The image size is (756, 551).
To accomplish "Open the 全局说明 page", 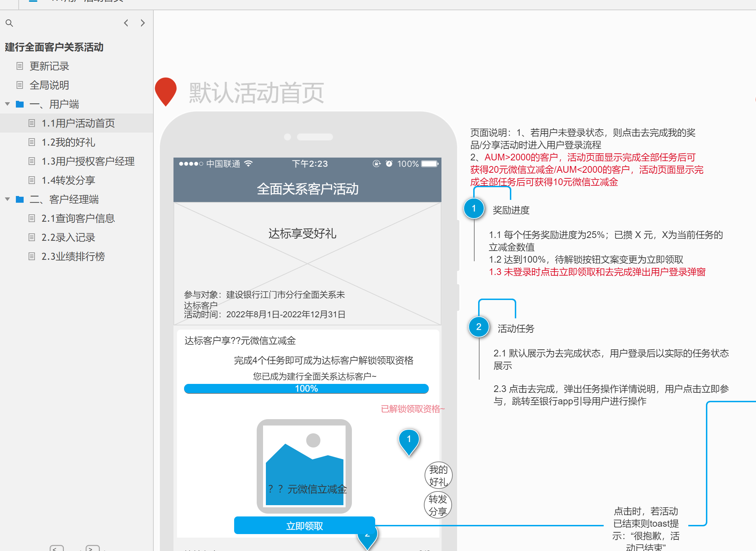I will tap(49, 85).
